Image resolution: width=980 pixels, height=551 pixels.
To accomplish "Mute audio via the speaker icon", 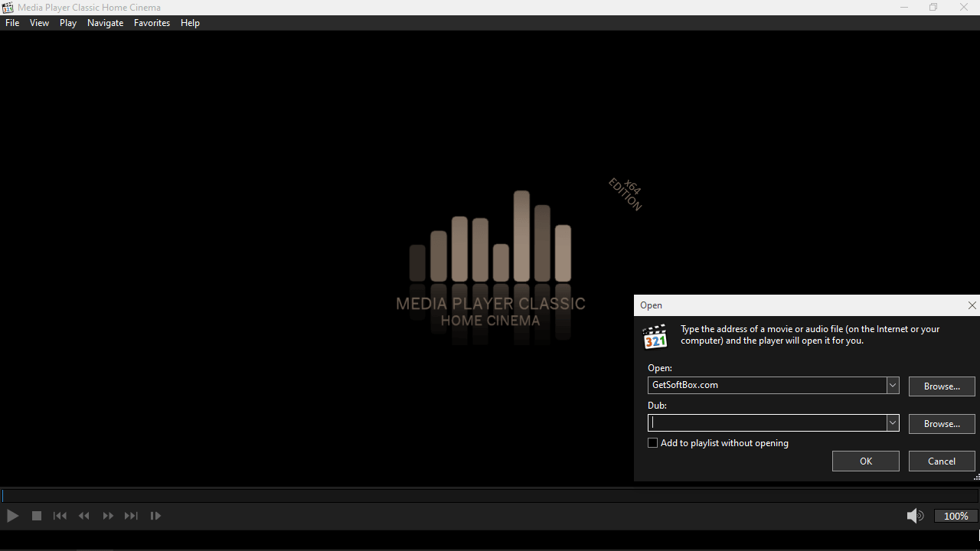I will [x=915, y=516].
